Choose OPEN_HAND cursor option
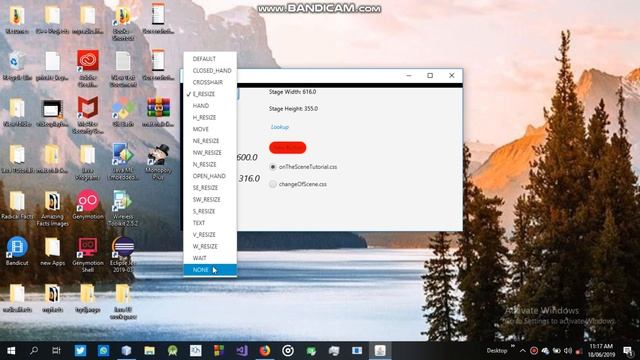Screen dimensions: 640x360 pyautogui.click(x=210, y=176)
